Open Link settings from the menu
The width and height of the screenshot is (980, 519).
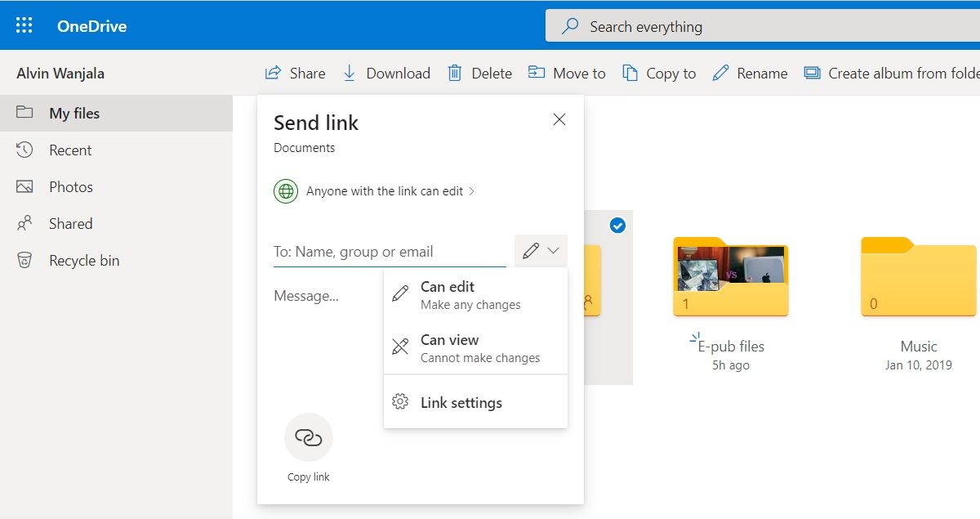pyautogui.click(x=461, y=402)
